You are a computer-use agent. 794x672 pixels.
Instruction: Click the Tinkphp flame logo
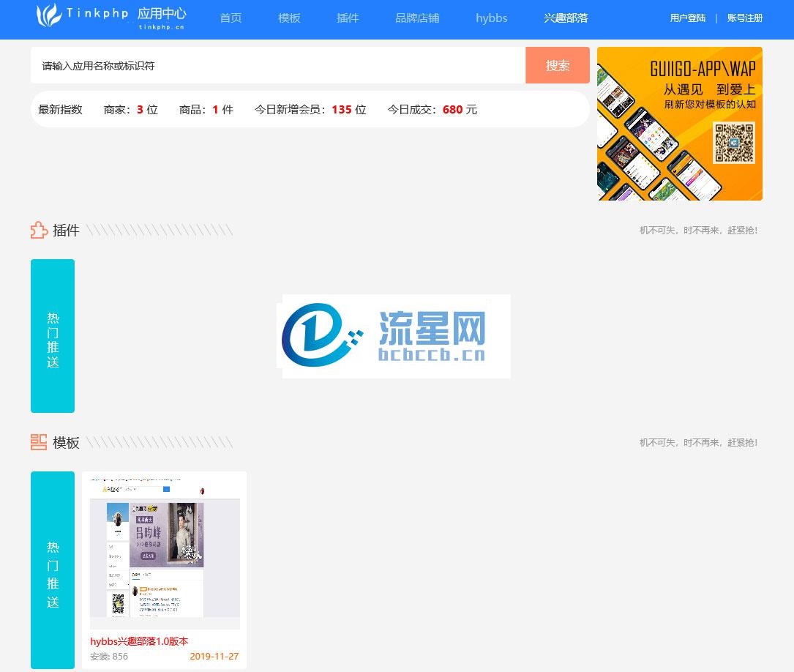point(48,15)
